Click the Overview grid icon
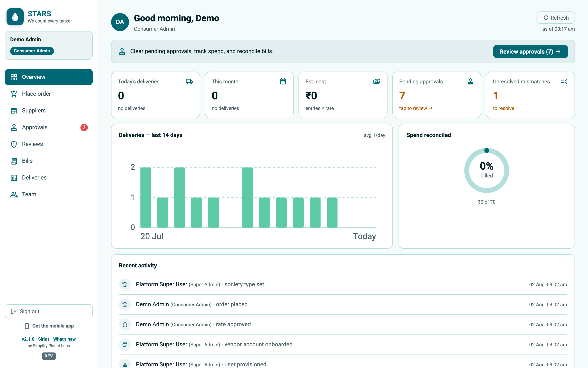588x368 pixels. tap(14, 77)
